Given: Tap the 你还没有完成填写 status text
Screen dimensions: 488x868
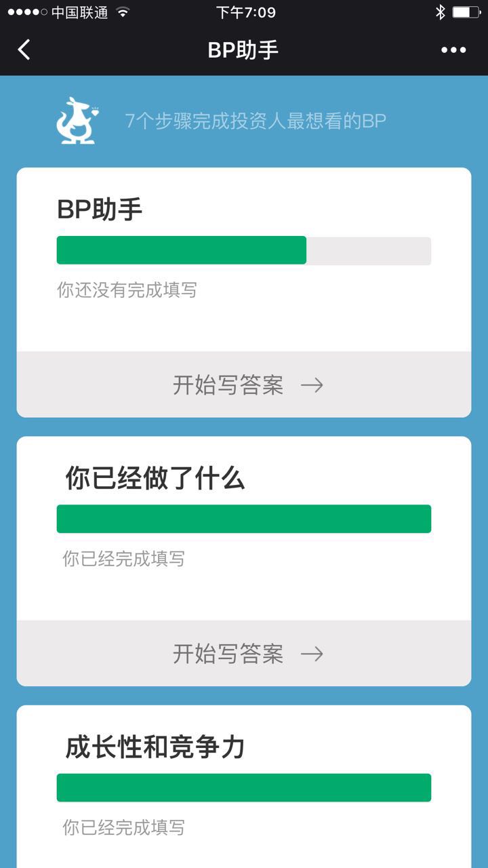Looking at the screenshot, I should point(127,290).
